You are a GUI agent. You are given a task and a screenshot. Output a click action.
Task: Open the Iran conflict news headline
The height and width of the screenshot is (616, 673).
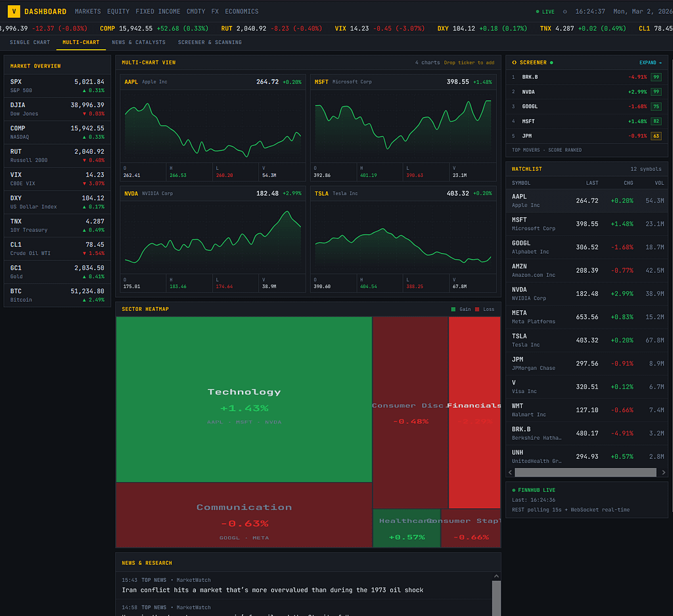[273, 590]
